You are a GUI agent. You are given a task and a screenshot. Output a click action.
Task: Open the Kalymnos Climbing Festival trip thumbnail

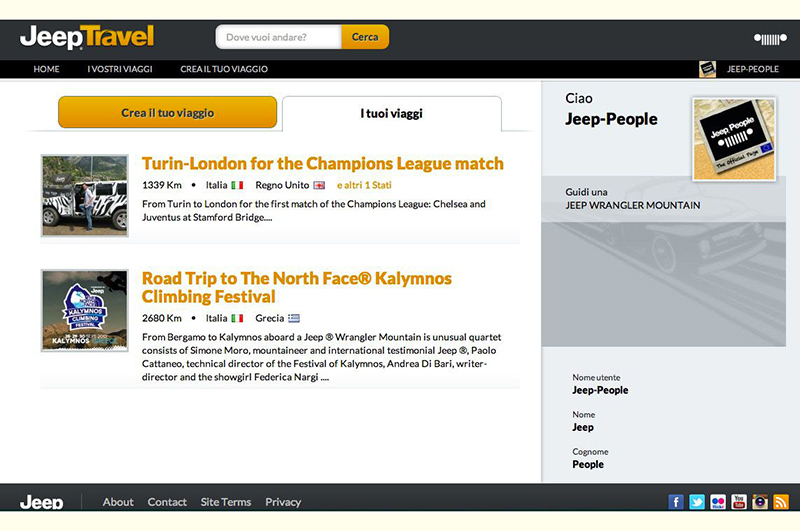click(84, 310)
